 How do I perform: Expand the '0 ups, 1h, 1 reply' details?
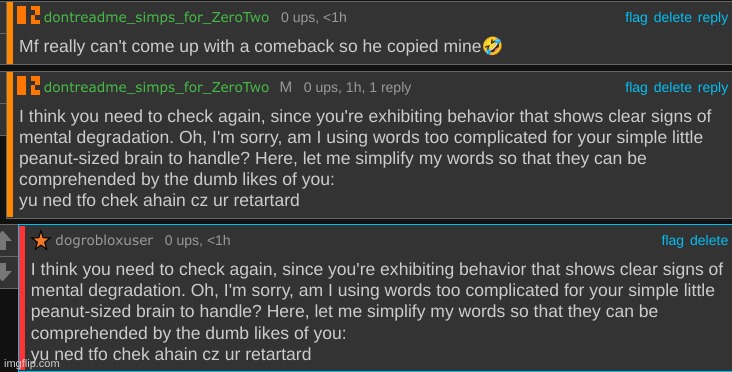(357, 88)
